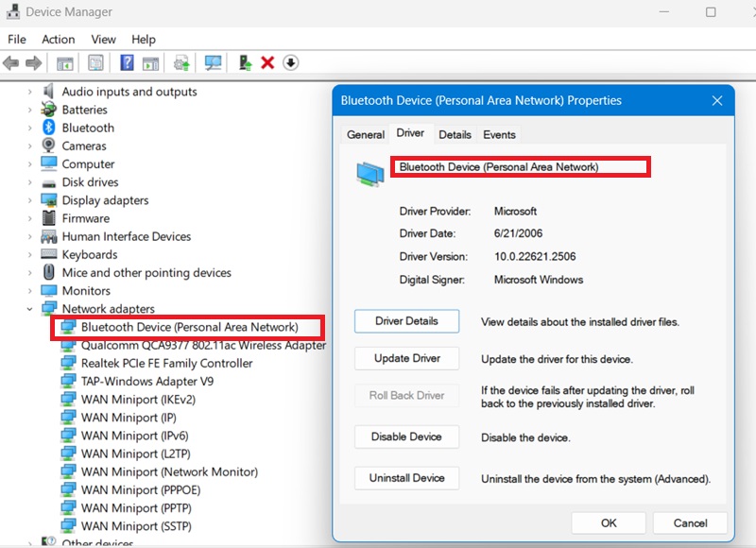The image size is (756, 548).
Task: Click the Scan for hardware changes icon
Action: [x=213, y=62]
